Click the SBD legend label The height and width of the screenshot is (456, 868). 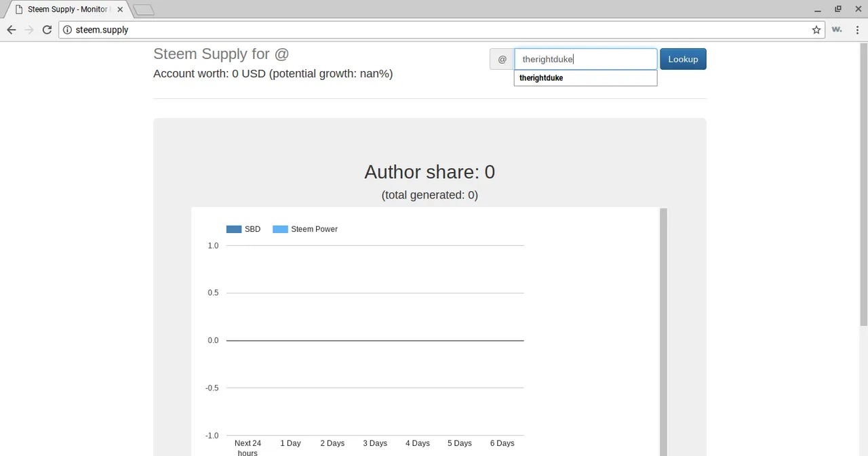(252, 229)
